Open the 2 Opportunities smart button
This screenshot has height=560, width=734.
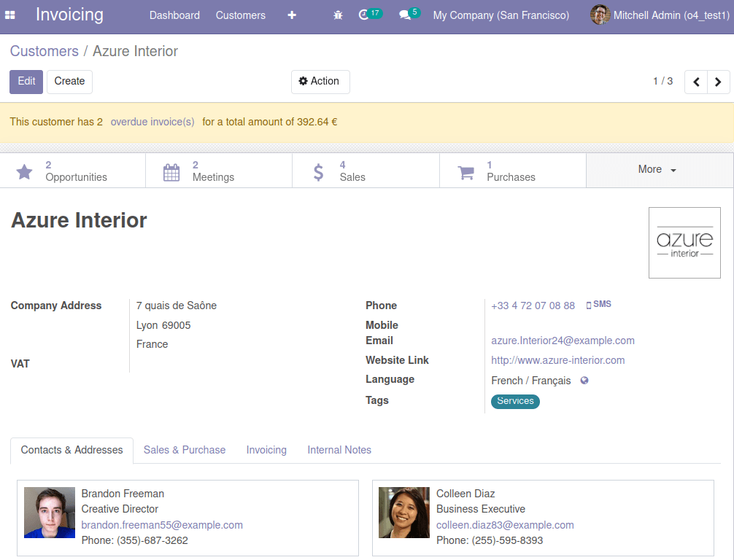pos(73,171)
